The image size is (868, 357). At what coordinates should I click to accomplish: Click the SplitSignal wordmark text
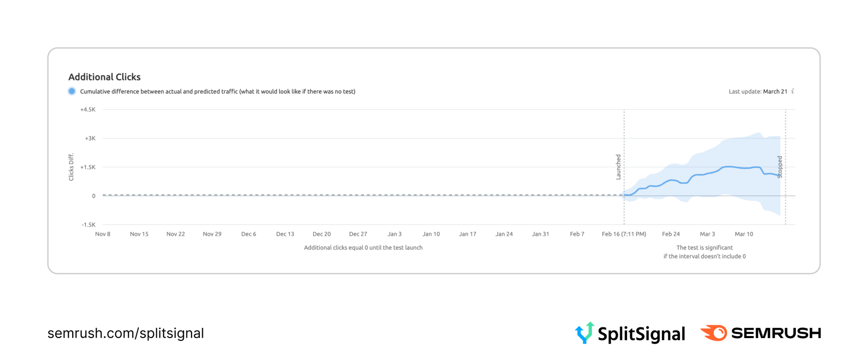point(641,334)
